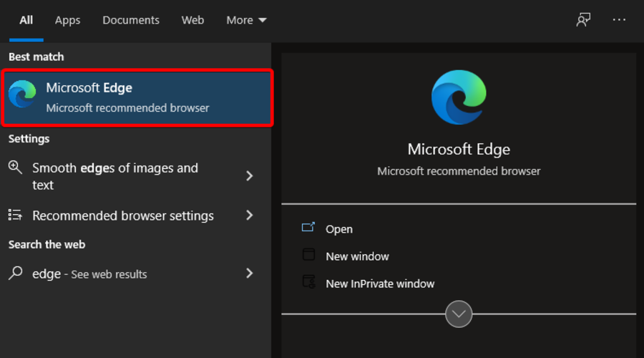
Task: Open the three-dots options menu
Action: pyautogui.click(x=619, y=20)
